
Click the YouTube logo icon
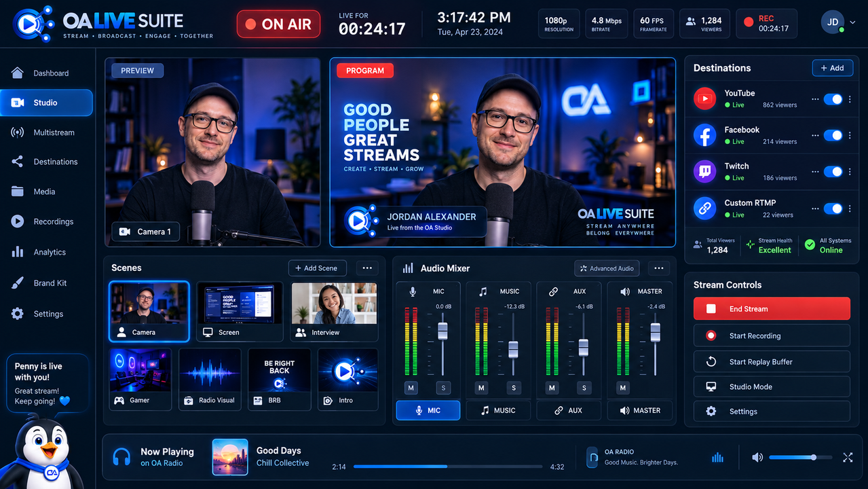[704, 98]
